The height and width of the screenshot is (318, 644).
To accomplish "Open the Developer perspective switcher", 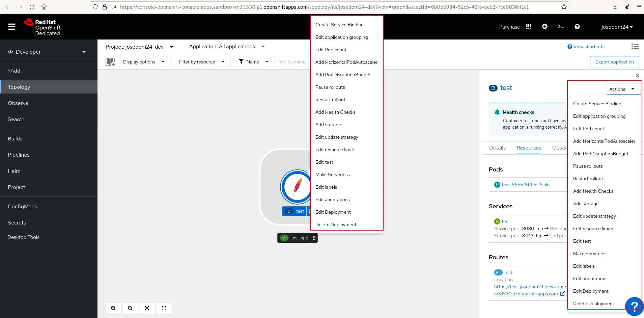I will point(47,52).
